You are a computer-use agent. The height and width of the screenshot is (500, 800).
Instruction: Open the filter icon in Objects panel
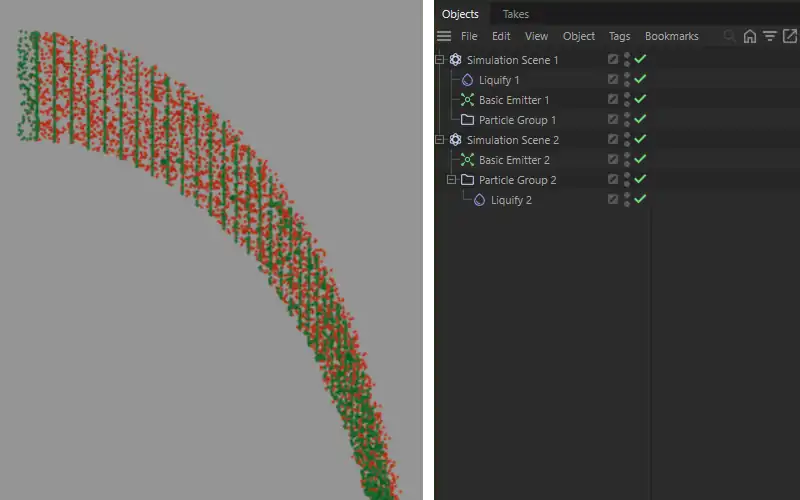pyautogui.click(x=769, y=36)
